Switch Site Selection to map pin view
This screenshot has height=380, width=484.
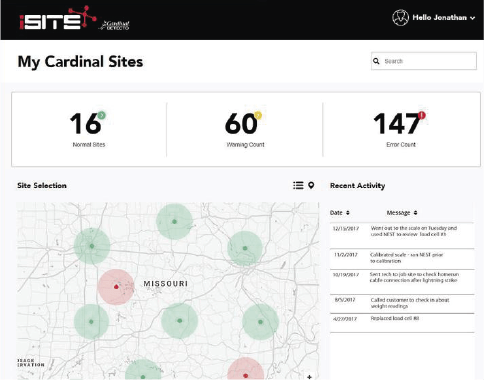click(x=311, y=185)
